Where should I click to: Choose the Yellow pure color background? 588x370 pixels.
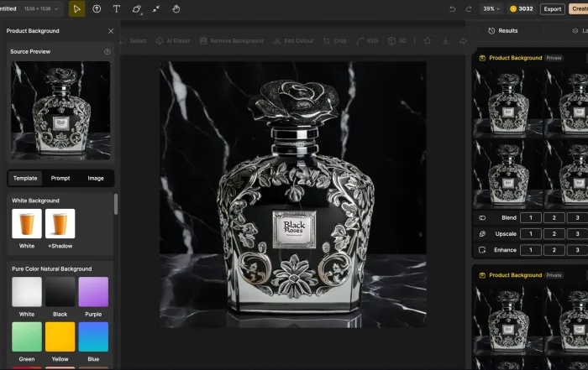60,336
